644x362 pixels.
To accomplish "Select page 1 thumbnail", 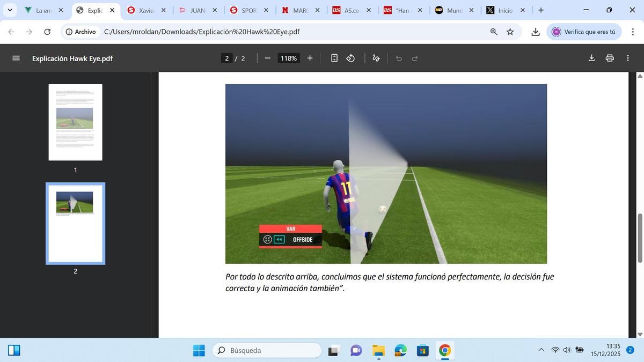I will [x=75, y=122].
